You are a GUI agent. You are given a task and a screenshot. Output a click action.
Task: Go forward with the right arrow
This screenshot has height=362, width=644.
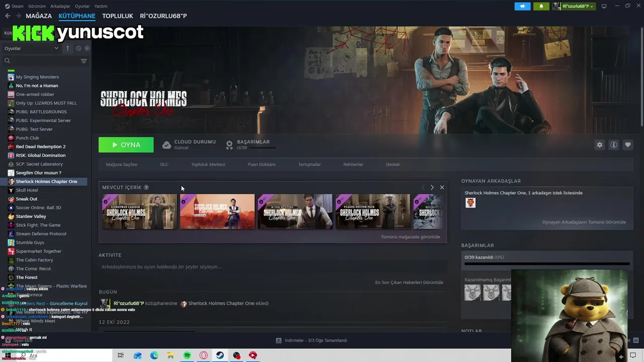tap(18, 16)
